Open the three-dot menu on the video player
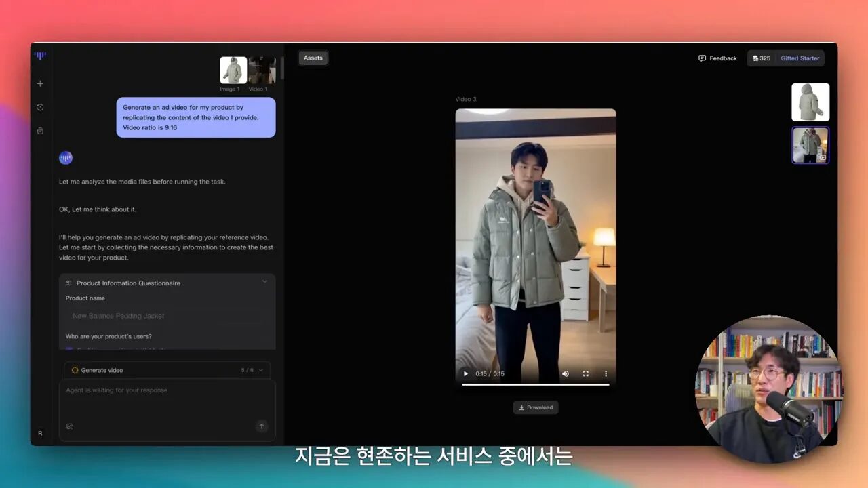The image size is (868, 488). click(606, 373)
